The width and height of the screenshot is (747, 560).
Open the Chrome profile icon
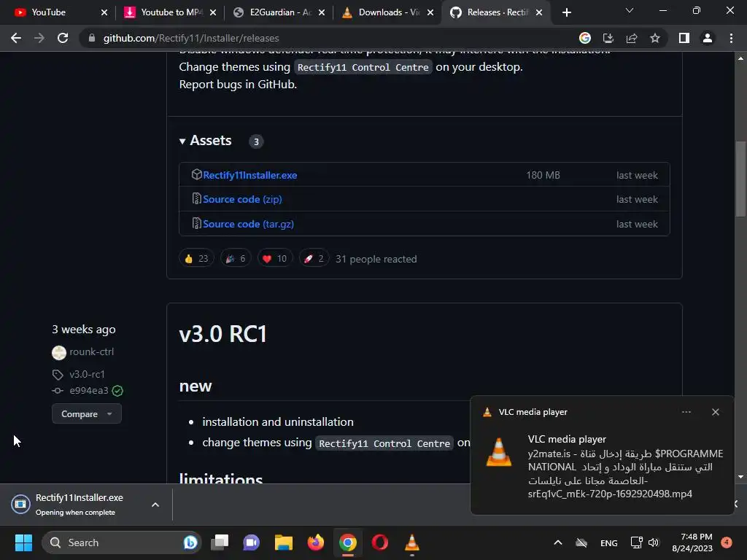tap(708, 38)
